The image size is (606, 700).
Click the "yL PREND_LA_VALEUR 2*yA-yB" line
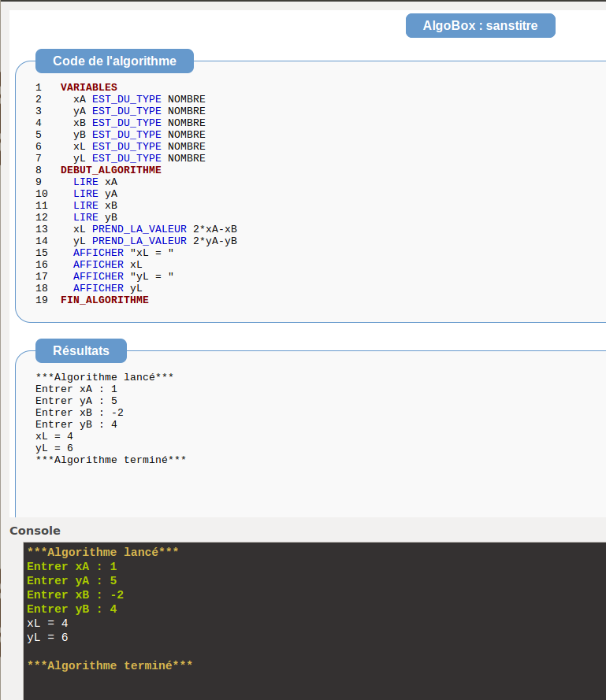[154, 241]
